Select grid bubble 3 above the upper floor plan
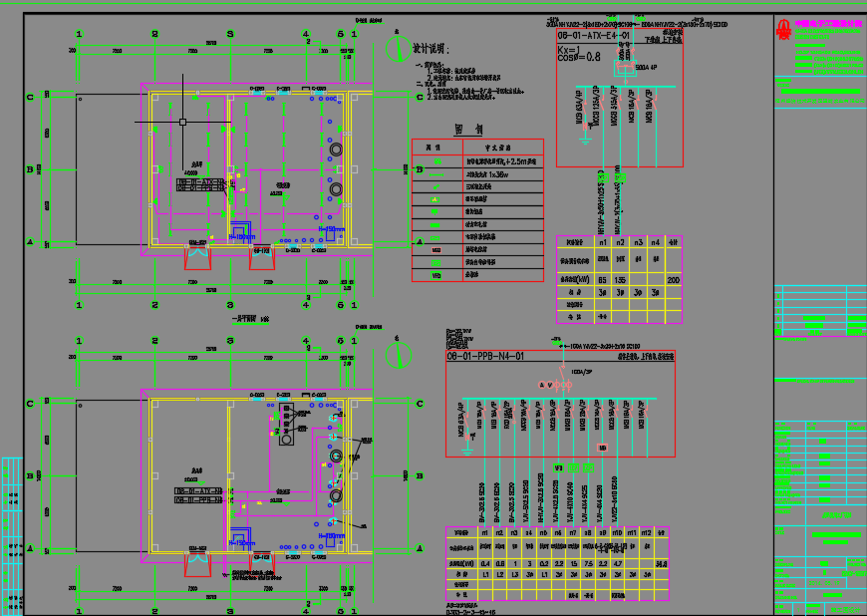Image resolution: width=867 pixels, height=616 pixels. coord(230,34)
